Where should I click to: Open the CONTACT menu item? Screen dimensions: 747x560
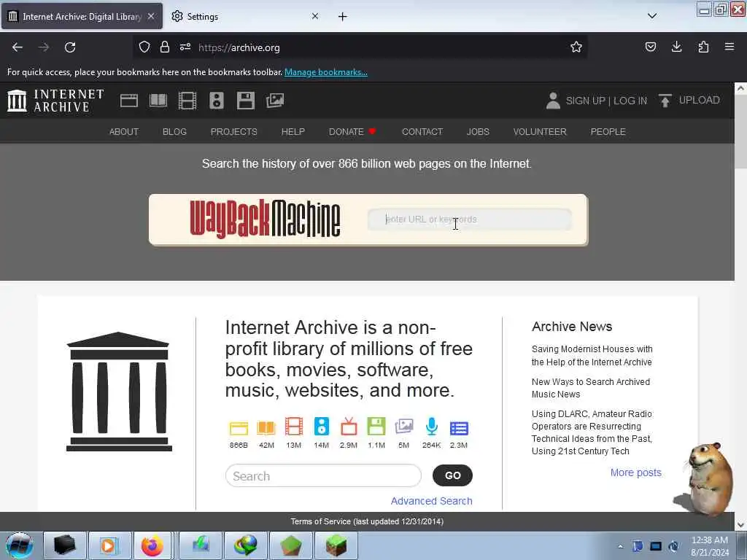pyautogui.click(x=422, y=131)
